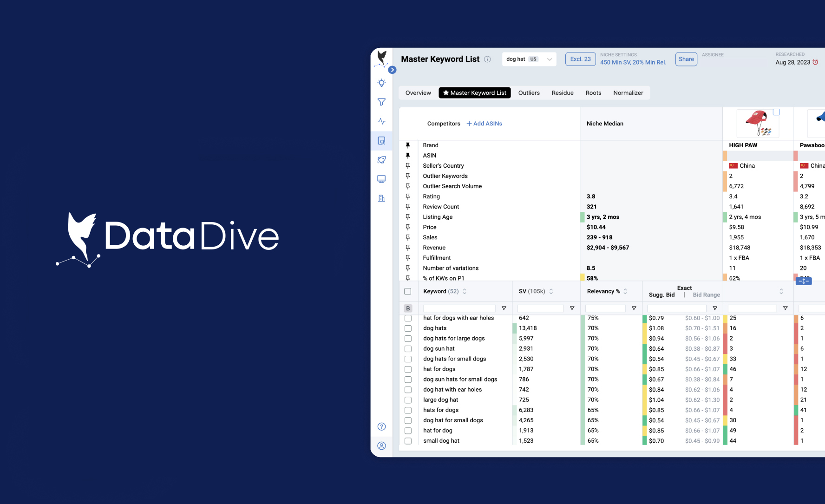This screenshot has width=825, height=504.
Task: Check the 'dog sun hat' row
Action: (x=408, y=349)
